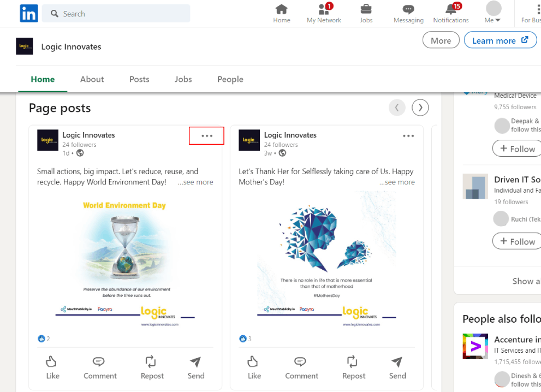Screen dimensions: 541x392
Task: Click the Logic avatar on the 1d post
Action: pyautogui.click(x=47, y=140)
